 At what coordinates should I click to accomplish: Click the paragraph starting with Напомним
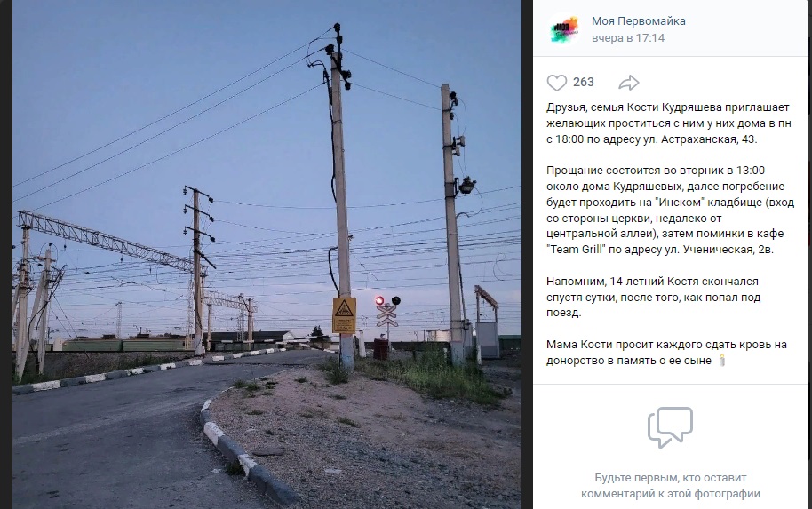pyautogui.click(x=654, y=298)
